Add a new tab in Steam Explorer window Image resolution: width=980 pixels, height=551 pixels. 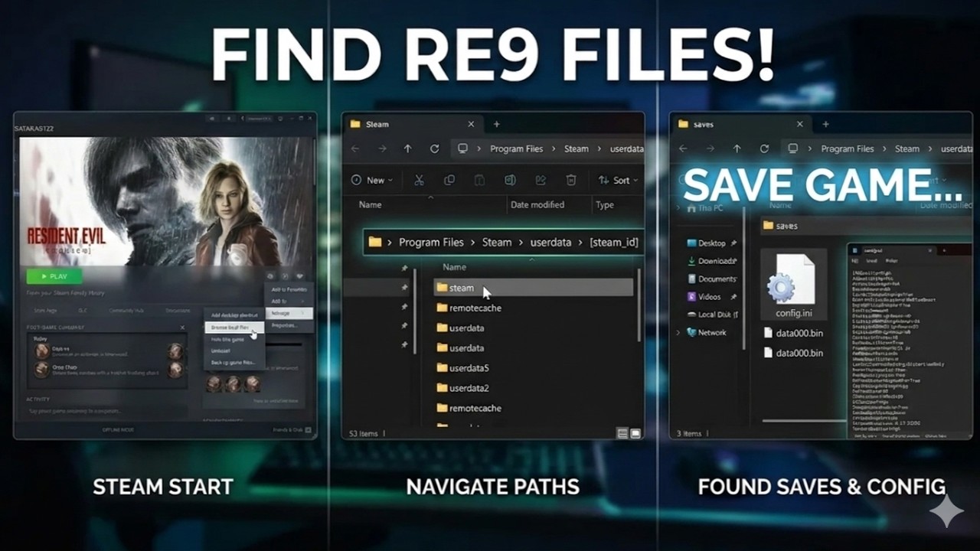(x=496, y=124)
